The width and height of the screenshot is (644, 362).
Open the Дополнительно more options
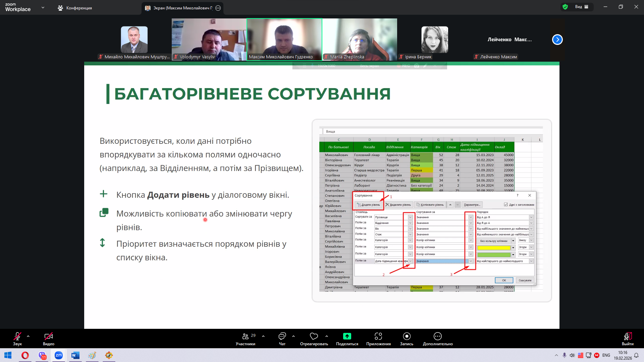point(438,336)
